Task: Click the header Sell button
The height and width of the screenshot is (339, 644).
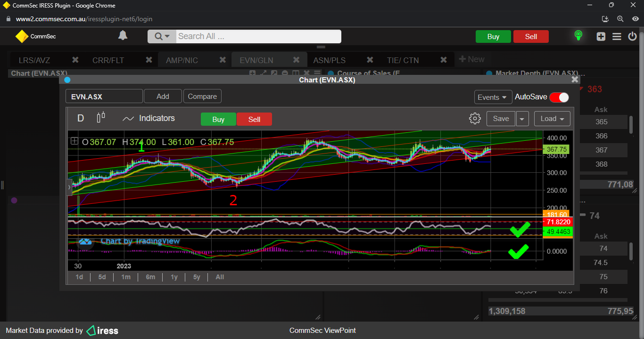Action: click(531, 37)
